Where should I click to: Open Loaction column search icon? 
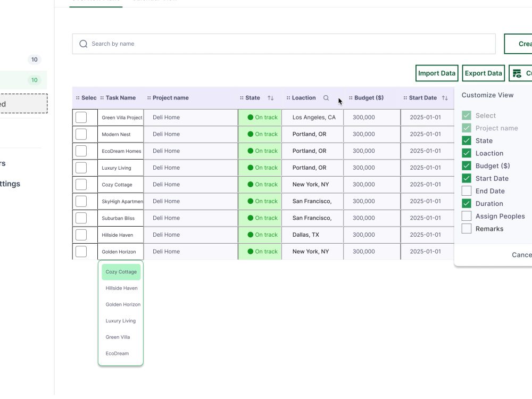click(326, 98)
